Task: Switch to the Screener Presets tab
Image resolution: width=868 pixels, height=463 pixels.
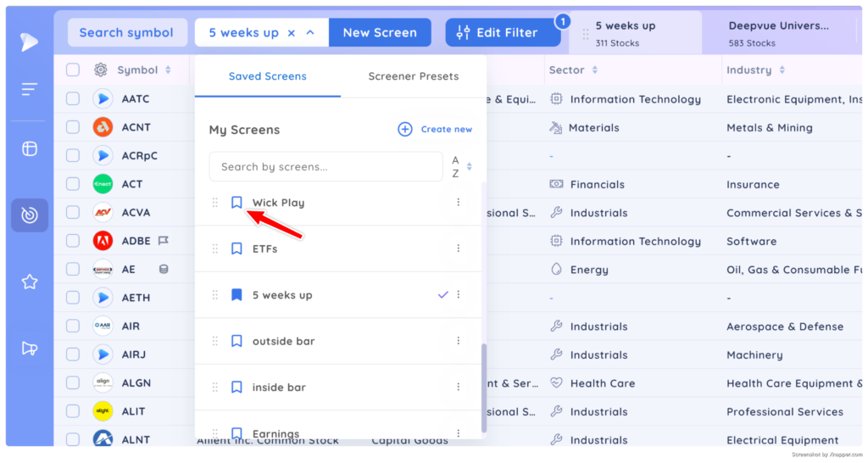Action: (414, 76)
